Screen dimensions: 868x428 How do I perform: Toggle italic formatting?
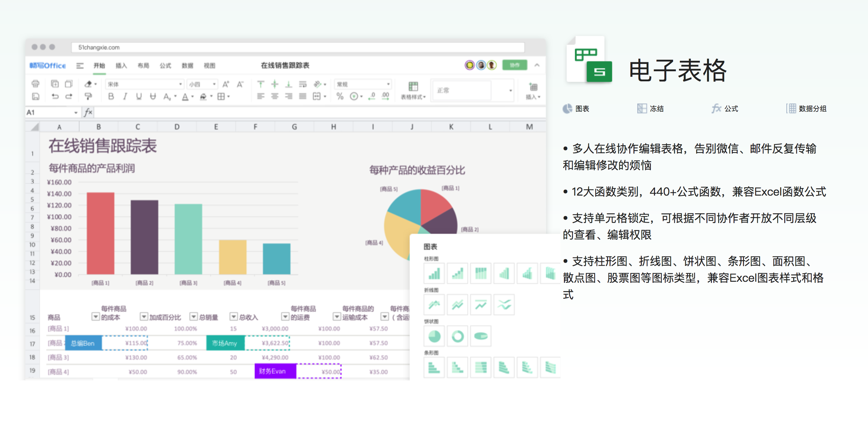click(x=125, y=96)
